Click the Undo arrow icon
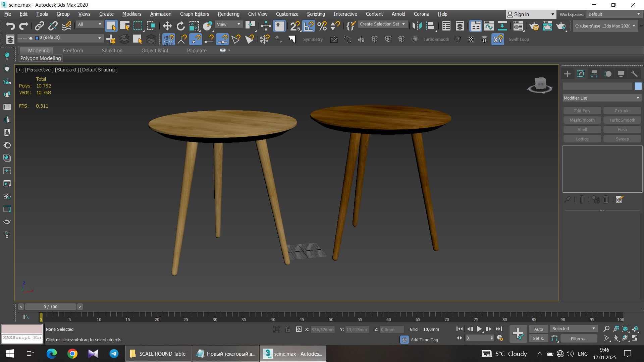Image resolution: width=644 pixels, height=362 pixels. click(10, 26)
